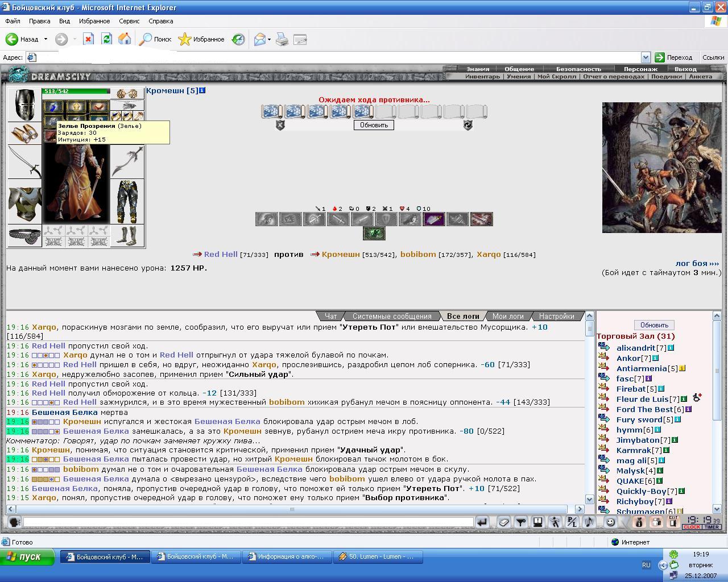Click the smiley emoticon icon in chat bar

click(610, 522)
